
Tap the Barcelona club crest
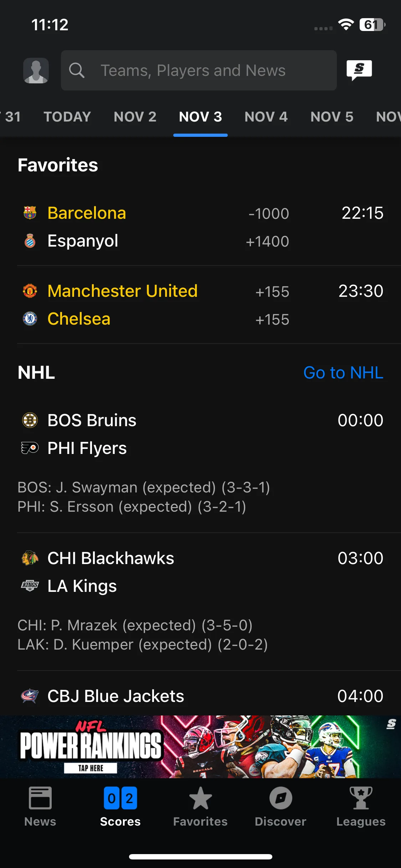tap(30, 213)
